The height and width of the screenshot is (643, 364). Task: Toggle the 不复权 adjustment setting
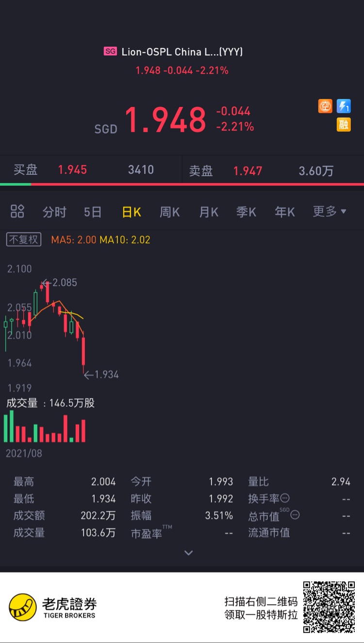(x=24, y=239)
